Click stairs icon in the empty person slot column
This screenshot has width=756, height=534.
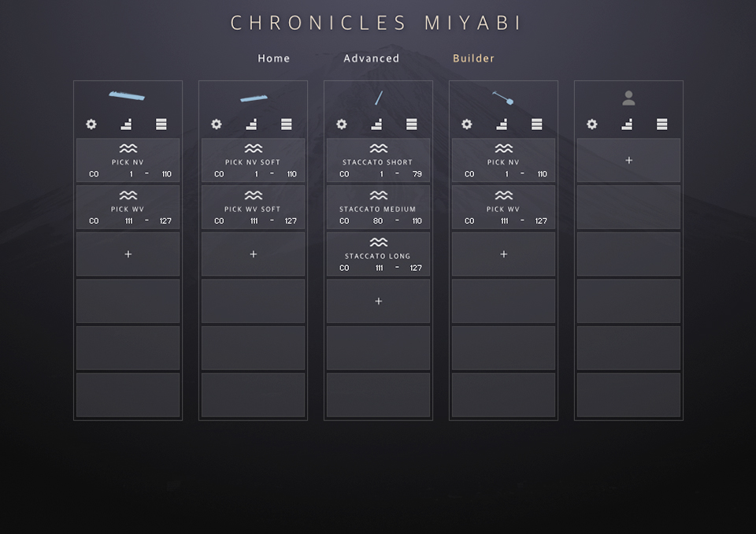click(x=627, y=124)
